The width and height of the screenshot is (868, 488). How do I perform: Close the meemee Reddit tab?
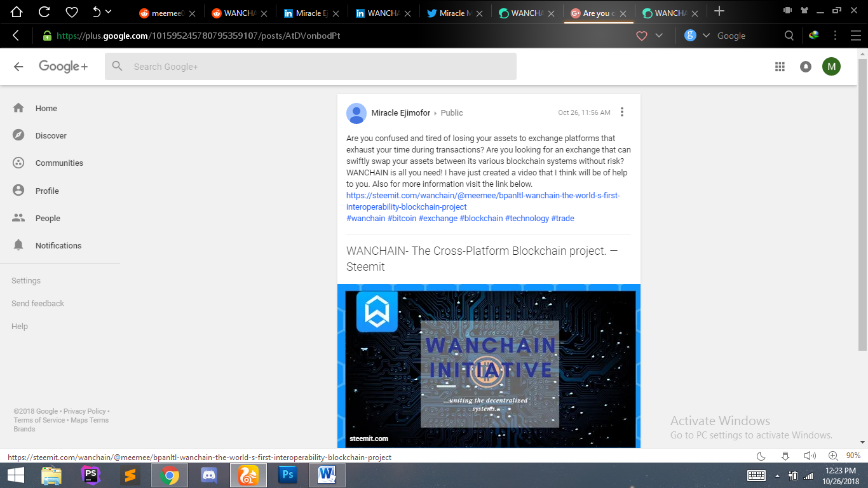[x=193, y=13]
